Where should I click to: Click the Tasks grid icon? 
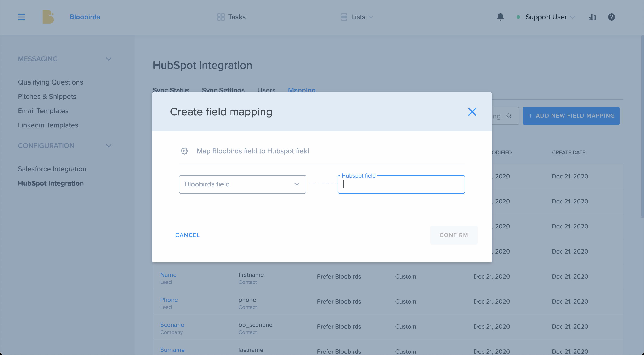pos(221,17)
